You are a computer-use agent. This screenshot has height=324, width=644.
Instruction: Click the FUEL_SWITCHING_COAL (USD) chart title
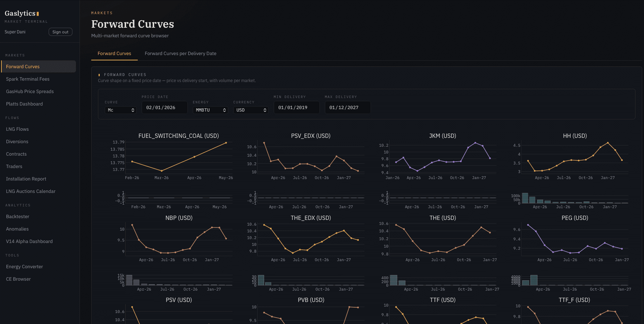179,136
